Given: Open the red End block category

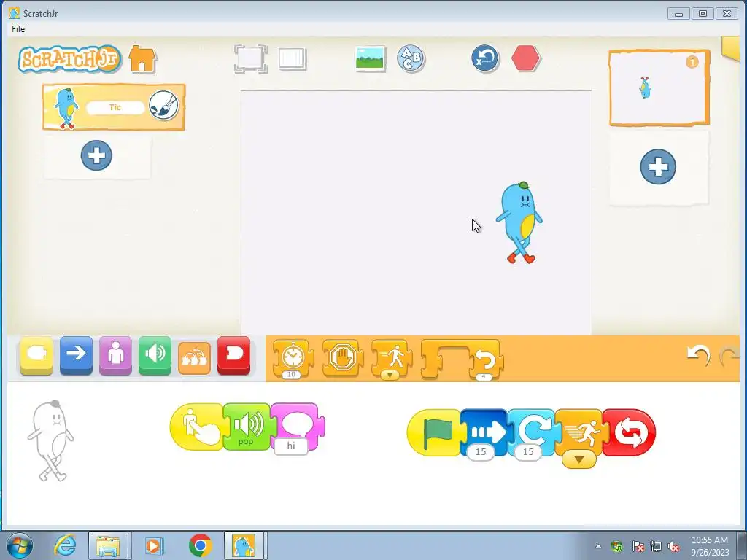Looking at the screenshot, I should (234, 356).
